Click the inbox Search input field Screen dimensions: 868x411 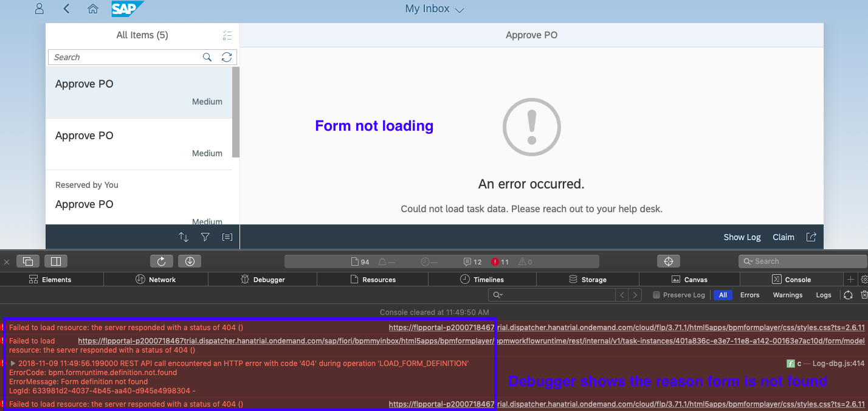[x=125, y=57]
